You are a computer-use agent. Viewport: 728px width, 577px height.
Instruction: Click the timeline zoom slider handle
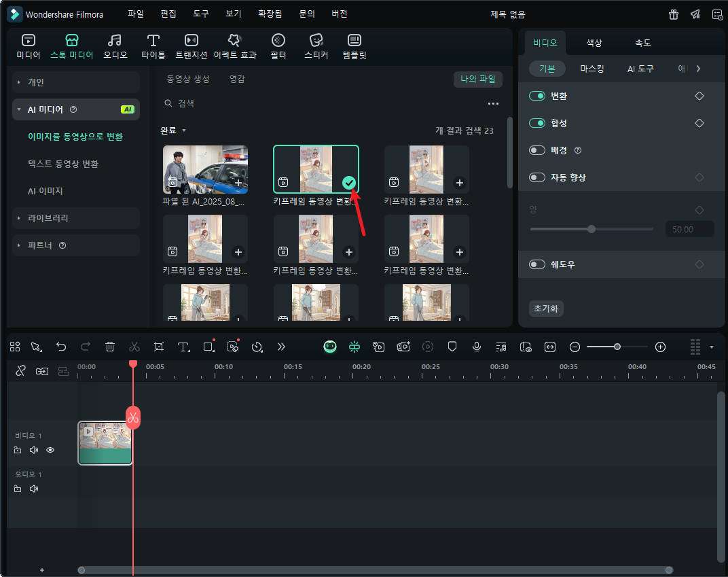[x=617, y=347]
